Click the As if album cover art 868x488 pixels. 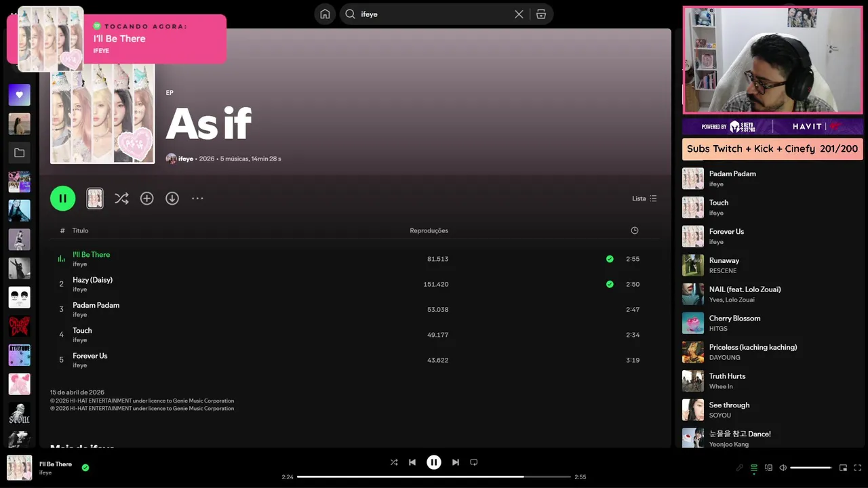tap(102, 113)
